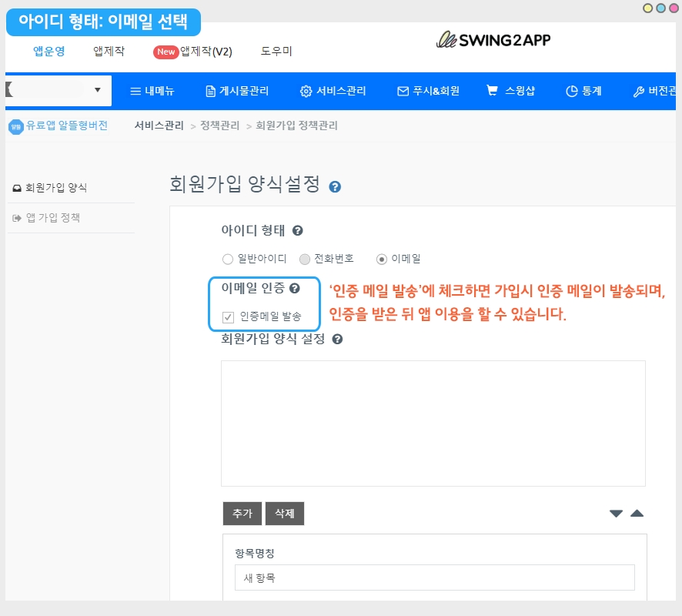Click help icon next to 이메일 인증

pyautogui.click(x=294, y=288)
